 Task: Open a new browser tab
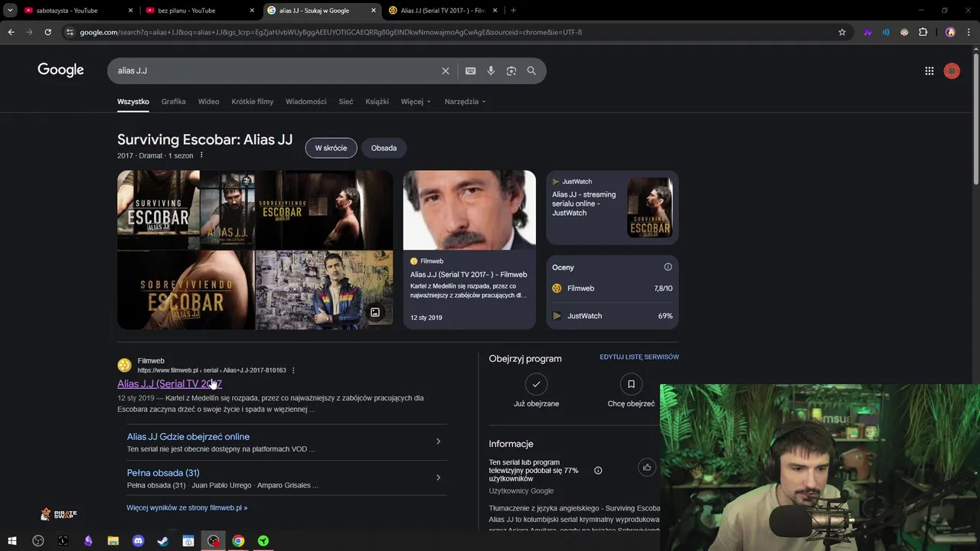point(513,11)
